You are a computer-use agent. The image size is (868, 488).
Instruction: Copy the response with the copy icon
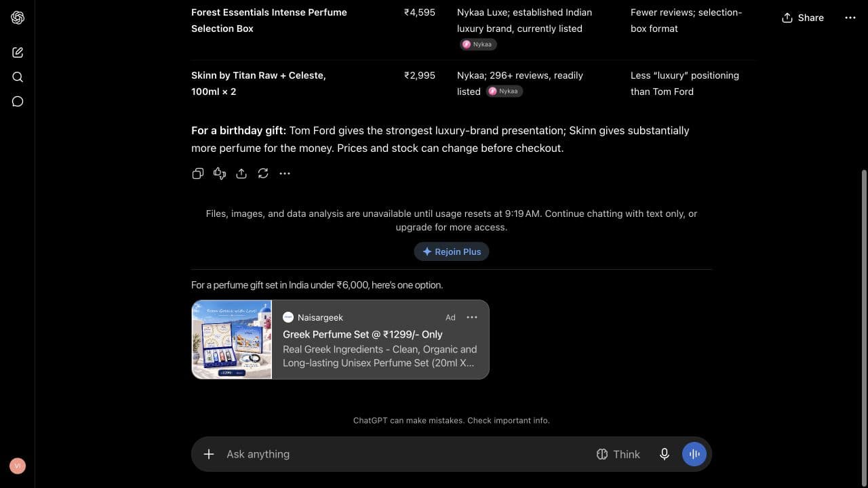(198, 174)
